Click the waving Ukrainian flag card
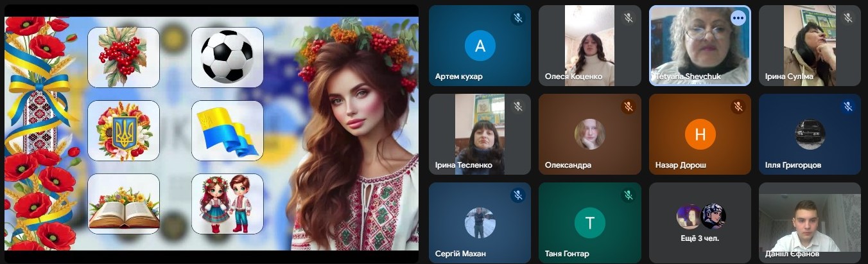This screenshot has height=264, width=868. pyautogui.click(x=227, y=130)
